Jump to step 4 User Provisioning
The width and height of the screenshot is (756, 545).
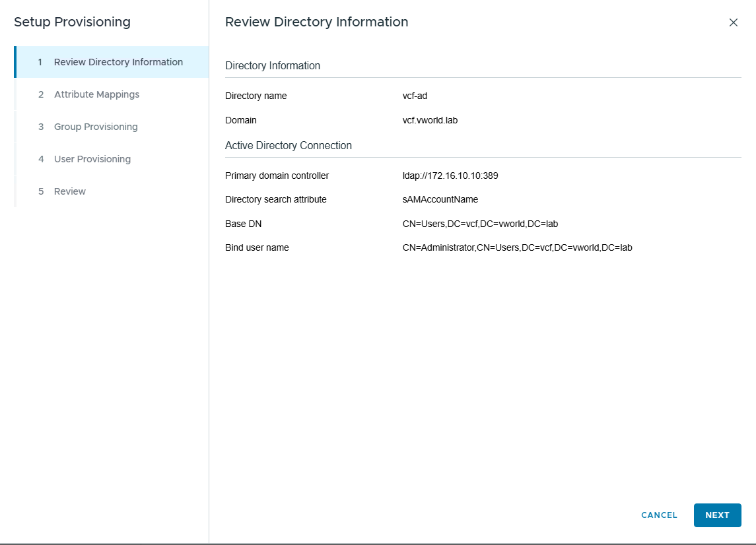point(92,159)
